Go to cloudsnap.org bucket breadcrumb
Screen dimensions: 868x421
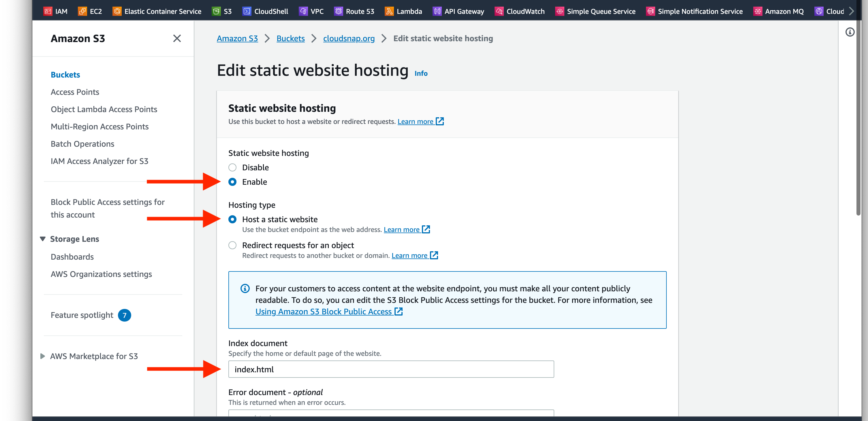coord(349,38)
